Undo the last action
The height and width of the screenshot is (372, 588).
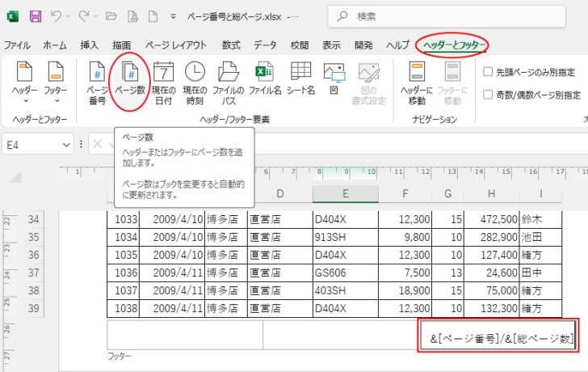tap(57, 16)
